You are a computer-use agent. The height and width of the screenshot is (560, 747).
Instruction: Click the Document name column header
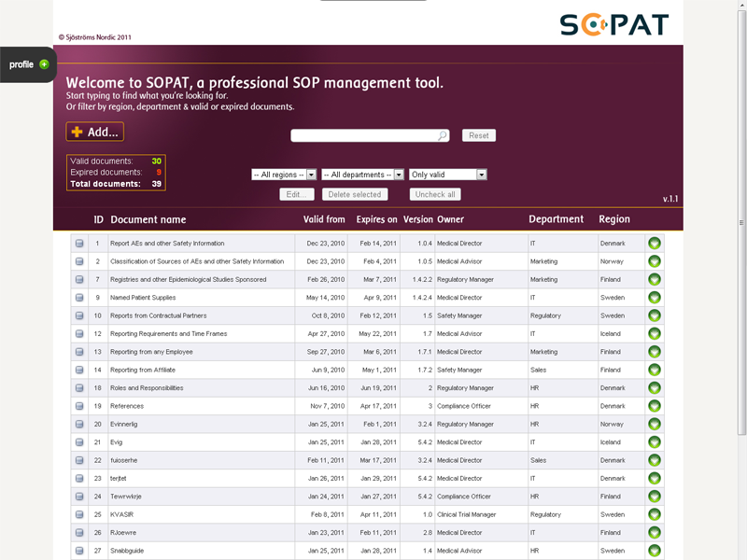click(x=148, y=219)
